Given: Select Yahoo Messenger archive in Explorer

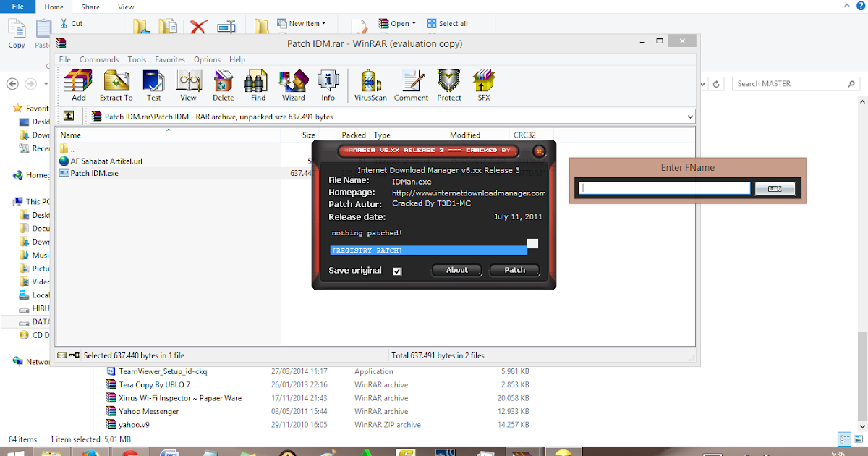Looking at the screenshot, I should [142, 411].
